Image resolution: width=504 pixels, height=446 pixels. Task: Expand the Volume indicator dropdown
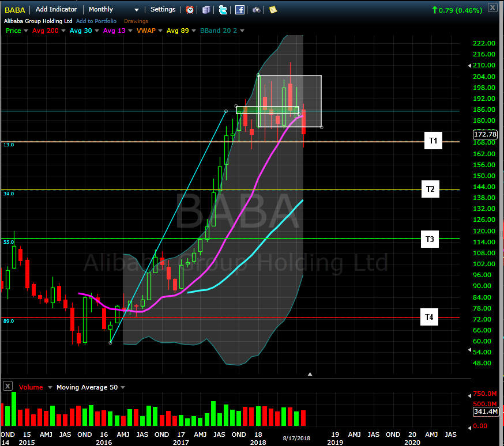pos(50,387)
